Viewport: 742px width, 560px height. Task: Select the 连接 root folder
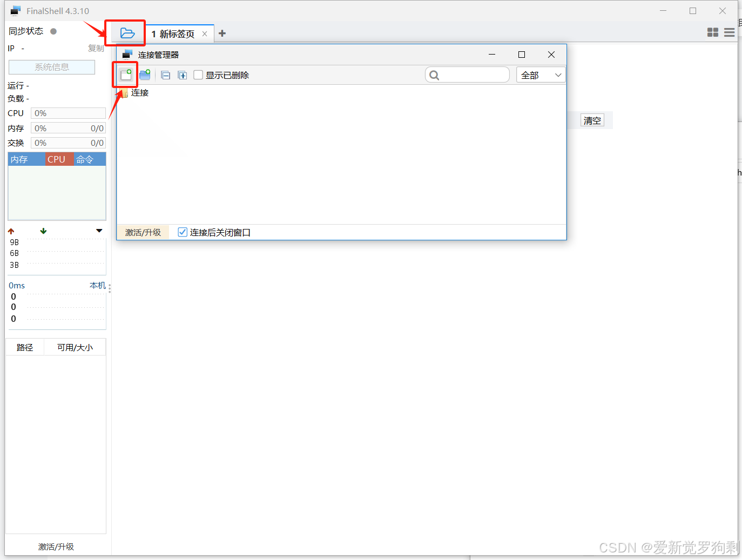(139, 93)
